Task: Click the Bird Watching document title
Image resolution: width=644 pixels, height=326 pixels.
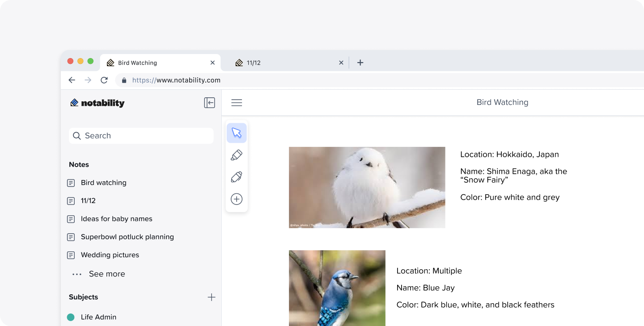Action: click(502, 102)
